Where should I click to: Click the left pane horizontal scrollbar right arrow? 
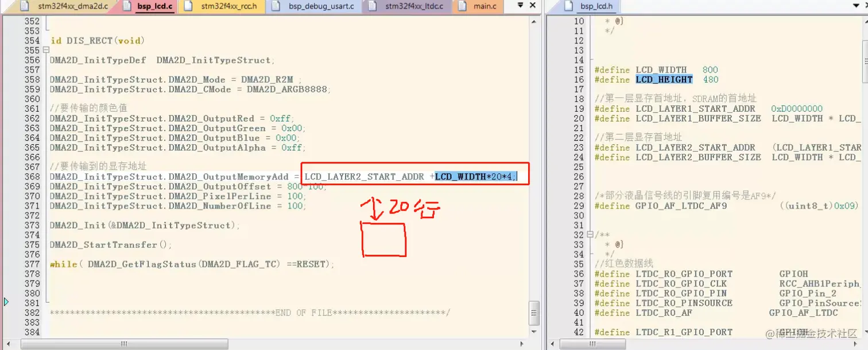(x=523, y=344)
